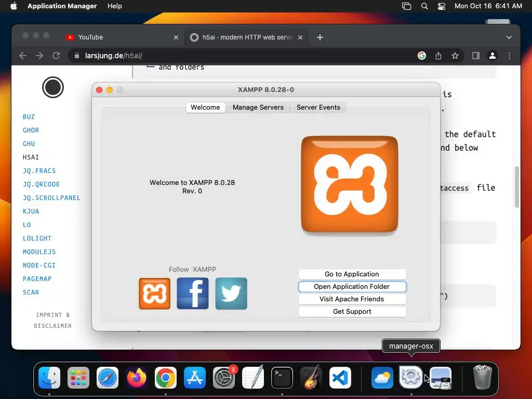The image size is (532, 399).
Task: Open Visual Studio Code from the dock
Action: click(x=340, y=378)
